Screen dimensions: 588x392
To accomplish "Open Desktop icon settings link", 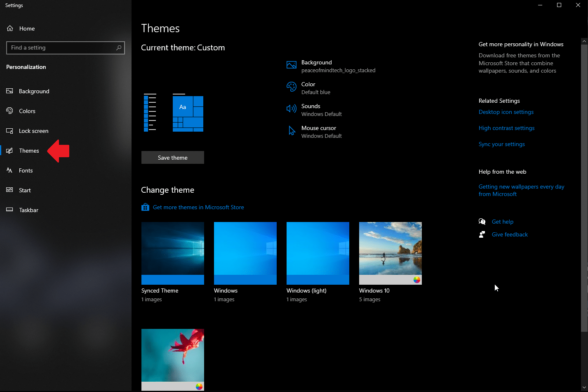I will coord(506,112).
